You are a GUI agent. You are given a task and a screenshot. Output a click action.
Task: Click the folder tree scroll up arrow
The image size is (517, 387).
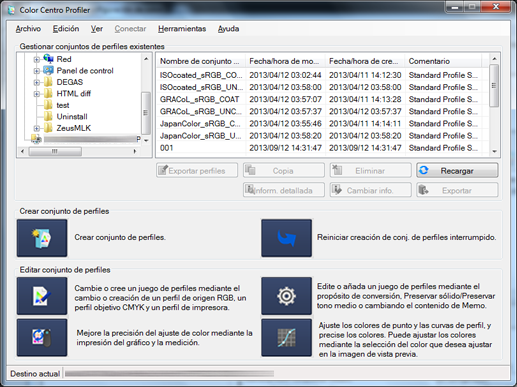(146, 59)
